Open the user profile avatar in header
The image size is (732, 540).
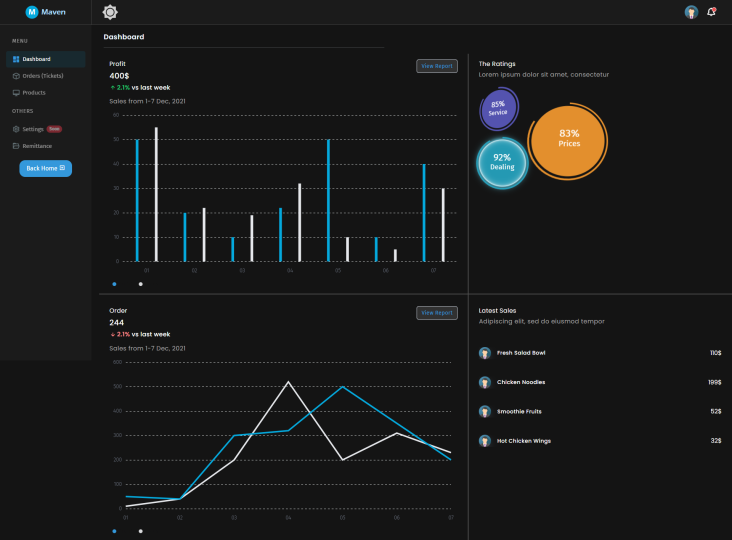[x=691, y=12]
